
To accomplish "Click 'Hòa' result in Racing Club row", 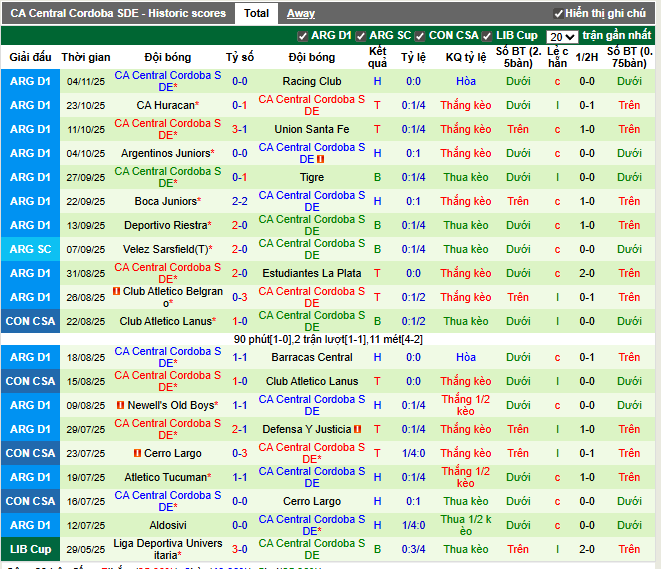I will pos(466,81).
